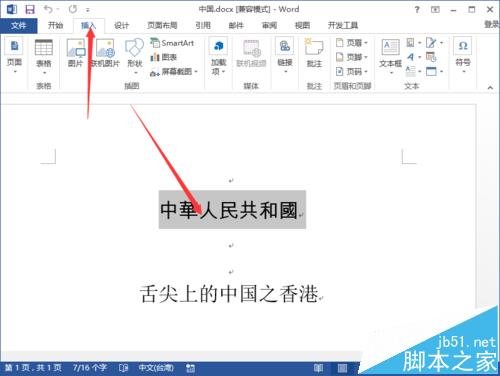The image size is (500, 376).
Task: Click the 联机视频 (Online Video) button
Action: pyautogui.click(x=251, y=54)
